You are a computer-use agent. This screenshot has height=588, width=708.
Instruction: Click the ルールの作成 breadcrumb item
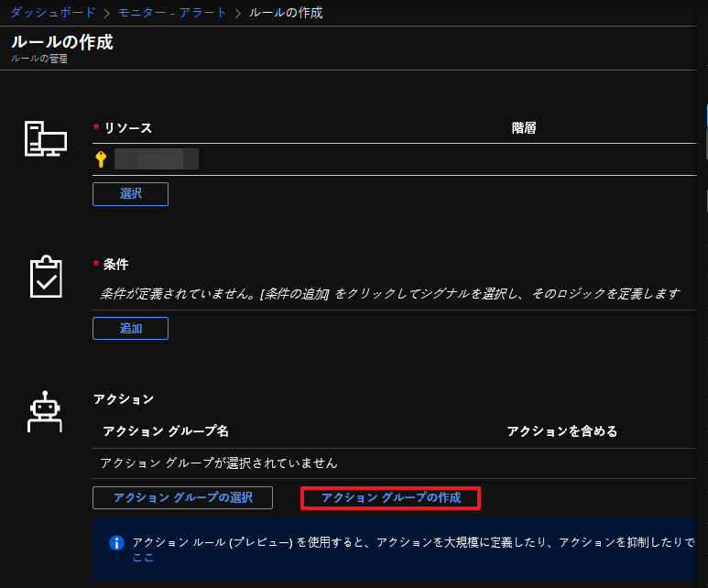(286, 13)
